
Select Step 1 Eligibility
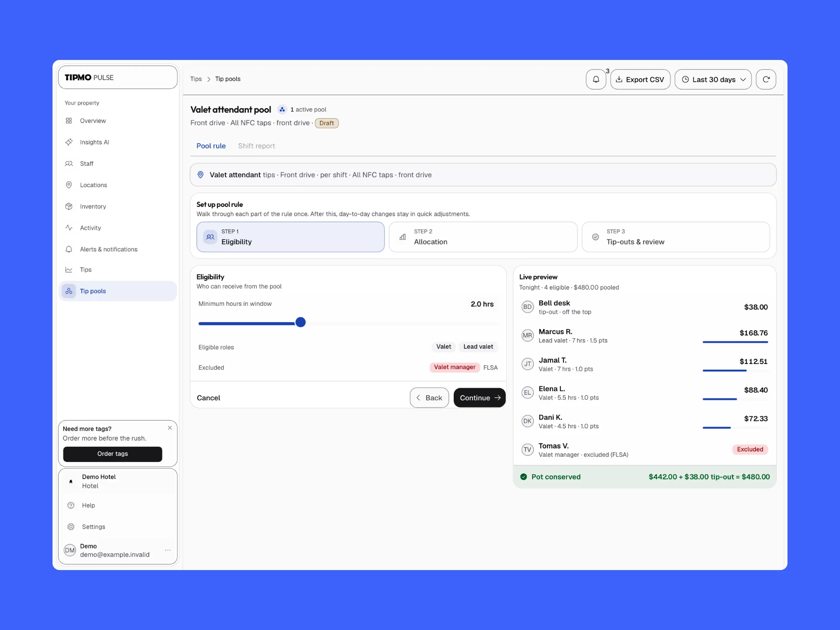[x=290, y=237]
